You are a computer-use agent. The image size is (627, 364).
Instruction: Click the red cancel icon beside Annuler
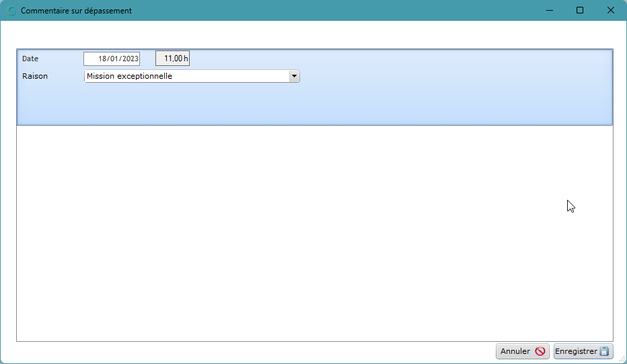coord(540,351)
